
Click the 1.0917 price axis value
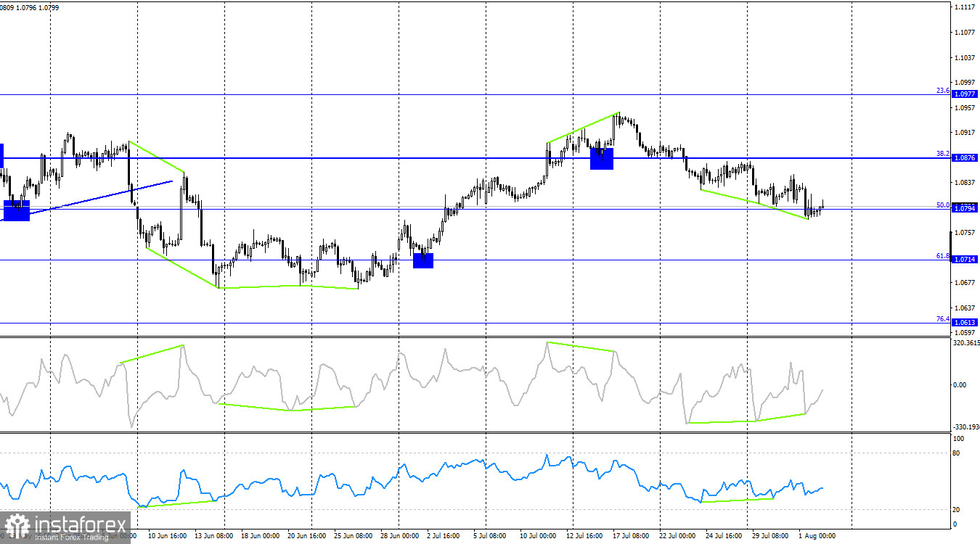click(965, 133)
